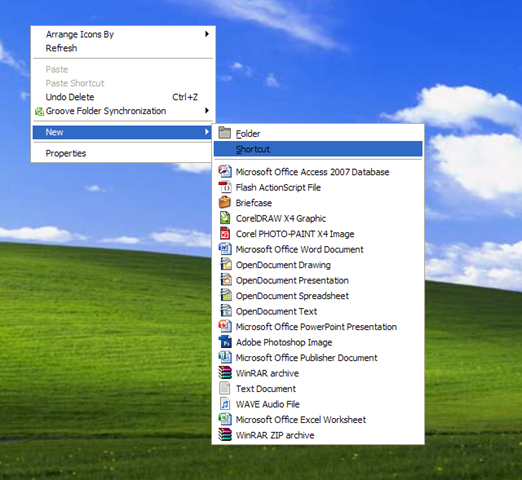Click the WAVE Audio File icon

[225, 404]
